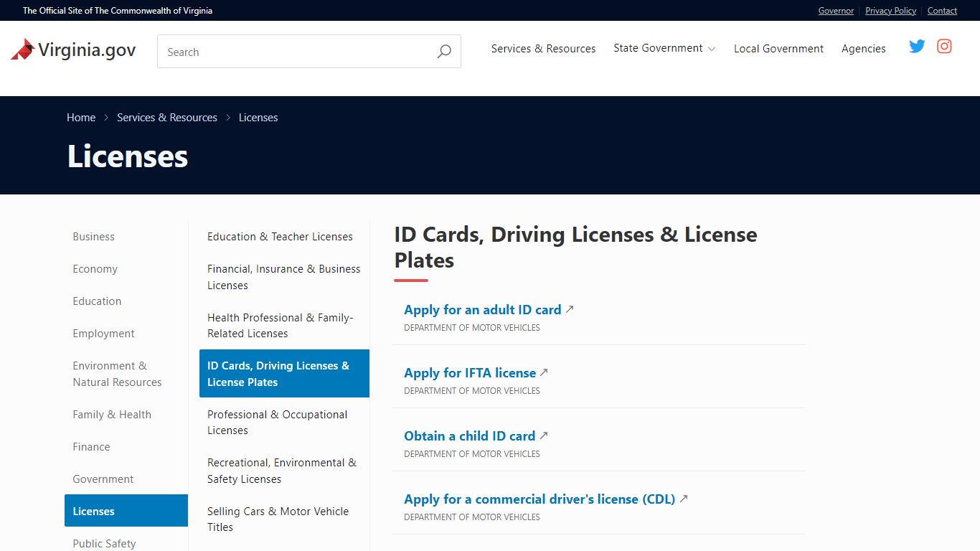The height and width of the screenshot is (551, 980).
Task: Open Financial, Insurance & Business Licenses
Action: click(x=284, y=277)
